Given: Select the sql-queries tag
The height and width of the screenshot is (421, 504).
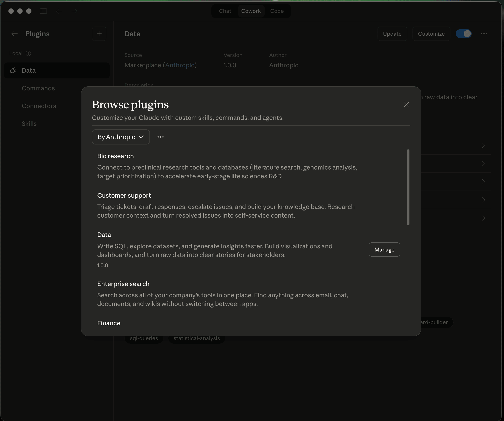Looking at the screenshot, I should [x=143, y=338].
